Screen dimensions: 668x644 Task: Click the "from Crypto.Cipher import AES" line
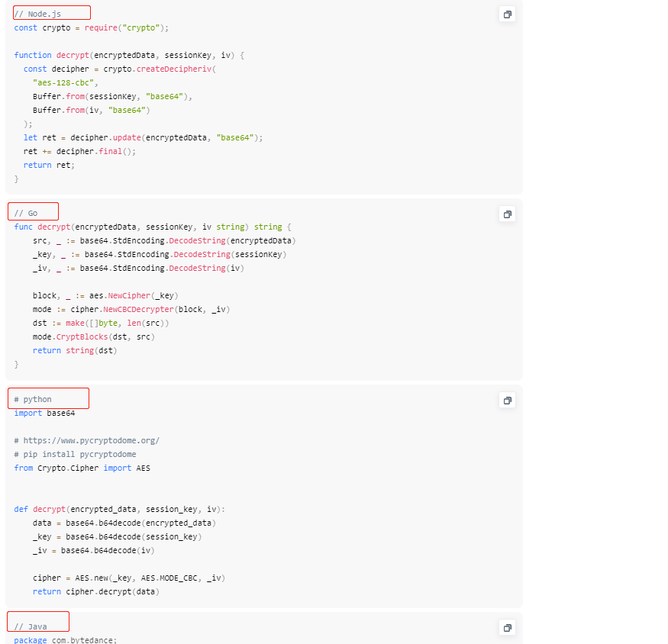82,469
